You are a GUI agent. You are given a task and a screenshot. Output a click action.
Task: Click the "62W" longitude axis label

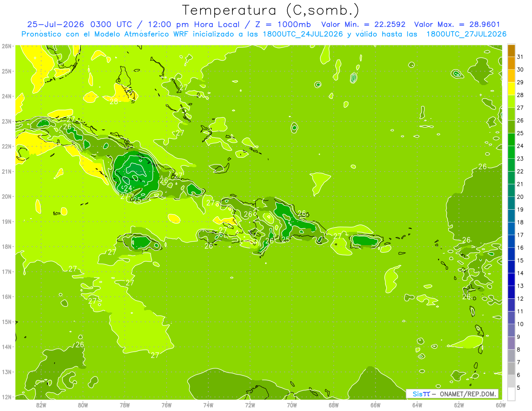pos(459,405)
